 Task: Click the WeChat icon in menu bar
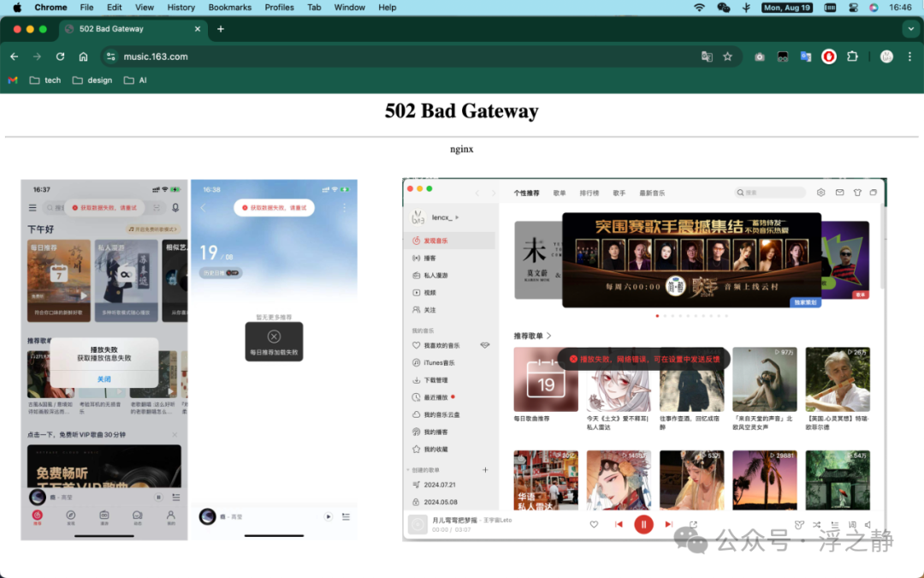click(x=723, y=7)
